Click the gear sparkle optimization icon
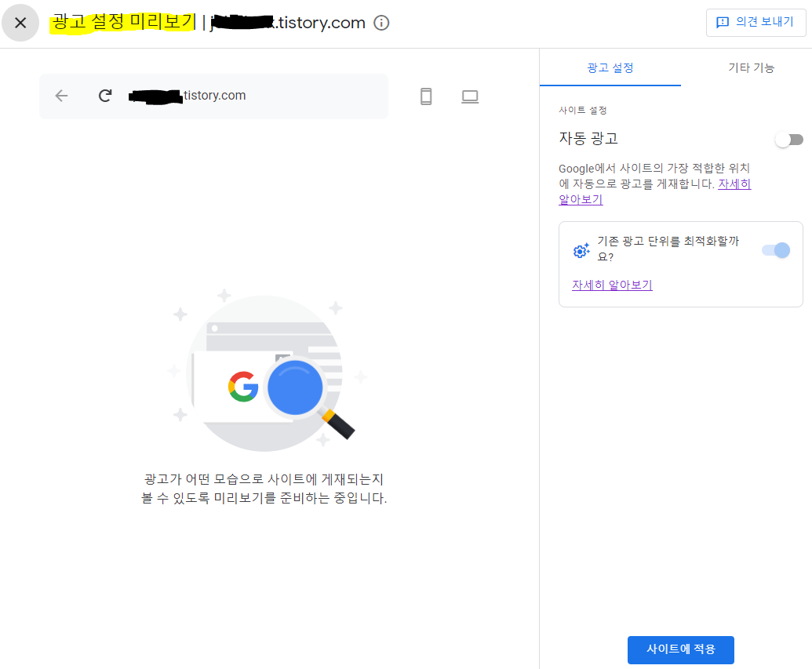The height and width of the screenshot is (669, 812). click(x=581, y=250)
